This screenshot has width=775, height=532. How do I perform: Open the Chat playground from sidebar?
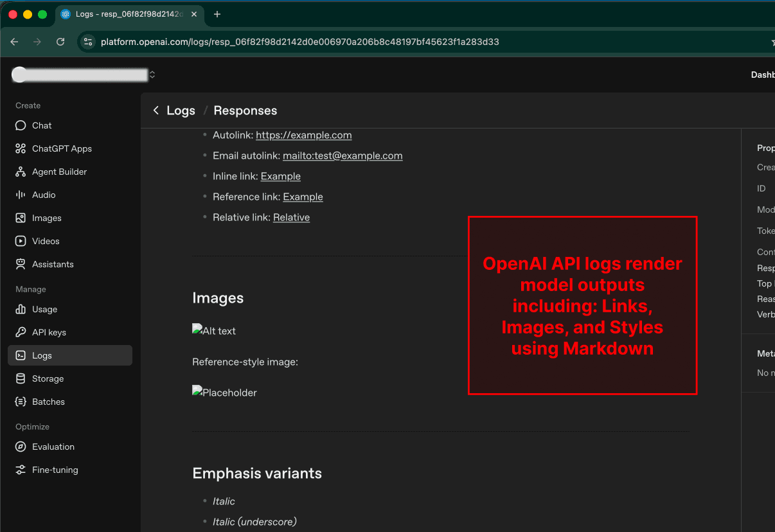pos(41,125)
